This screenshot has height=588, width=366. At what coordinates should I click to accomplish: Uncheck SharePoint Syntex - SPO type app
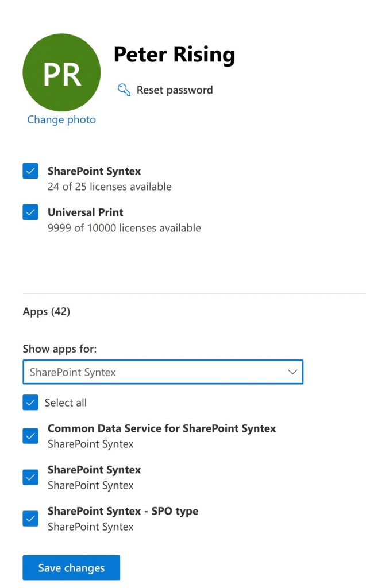(30, 517)
